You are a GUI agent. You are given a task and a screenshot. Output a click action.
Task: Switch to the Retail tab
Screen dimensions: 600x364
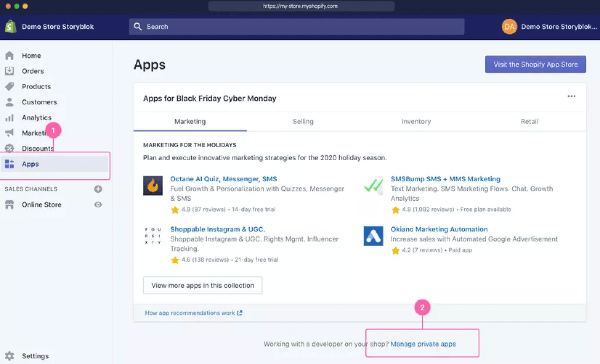coord(529,121)
